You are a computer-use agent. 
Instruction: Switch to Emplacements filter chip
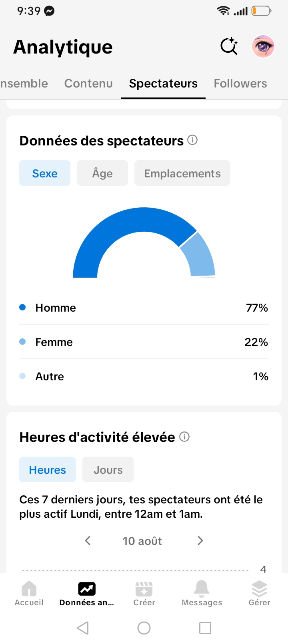182,173
